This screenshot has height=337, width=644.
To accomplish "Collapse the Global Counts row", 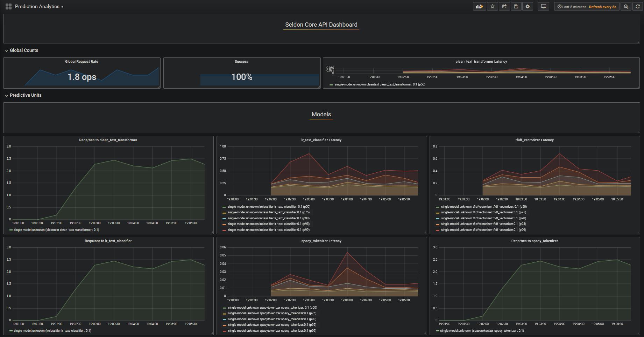I will 23,50.
